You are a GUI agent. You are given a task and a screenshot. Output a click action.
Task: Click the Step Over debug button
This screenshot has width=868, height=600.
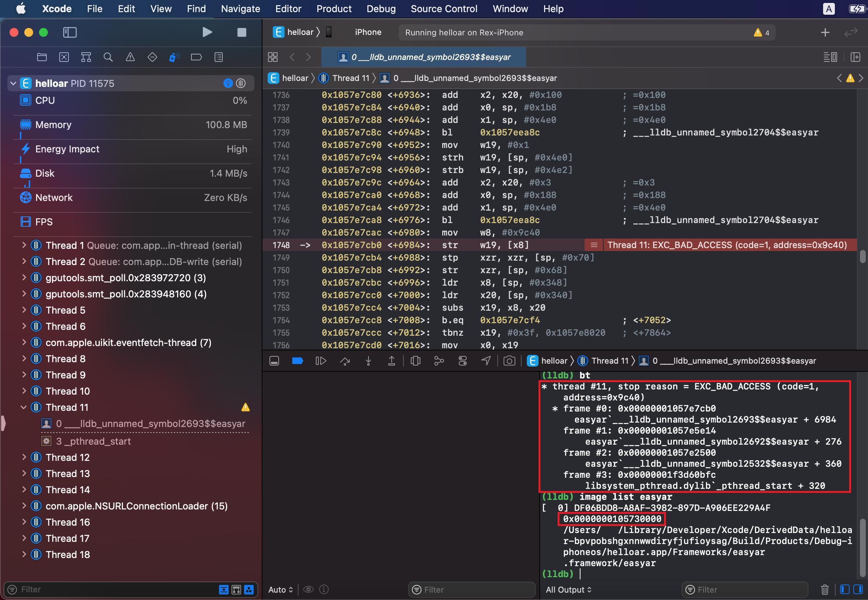(x=345, y=361)
